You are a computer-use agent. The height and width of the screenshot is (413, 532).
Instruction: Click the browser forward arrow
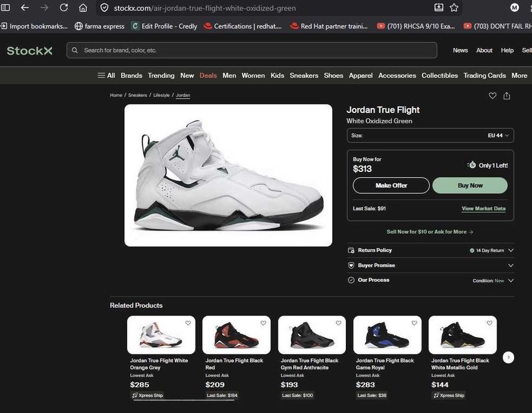point(44,8)
